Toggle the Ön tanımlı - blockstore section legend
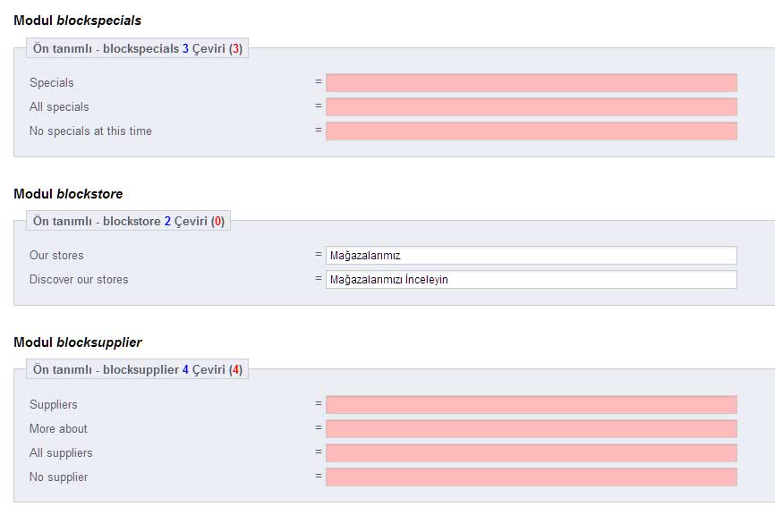Viewport: 775px width, 532px height. pyautogui.click(x=128, y=221)
